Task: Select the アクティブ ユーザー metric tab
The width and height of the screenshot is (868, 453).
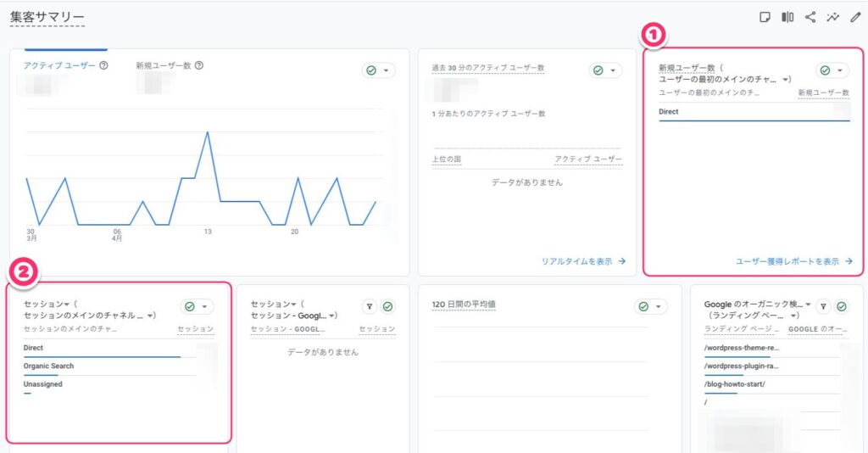Action: (58, 65)
